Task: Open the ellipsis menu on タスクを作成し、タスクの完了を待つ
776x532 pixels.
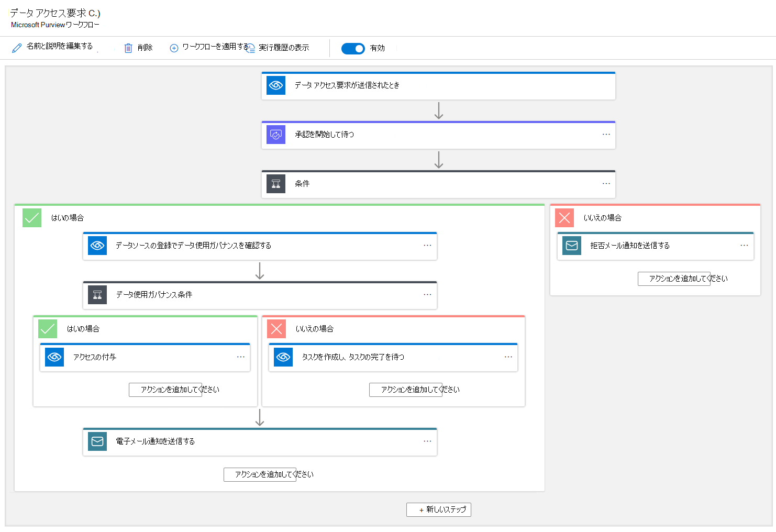Action: pyautogui.click(x=508, y=357)
